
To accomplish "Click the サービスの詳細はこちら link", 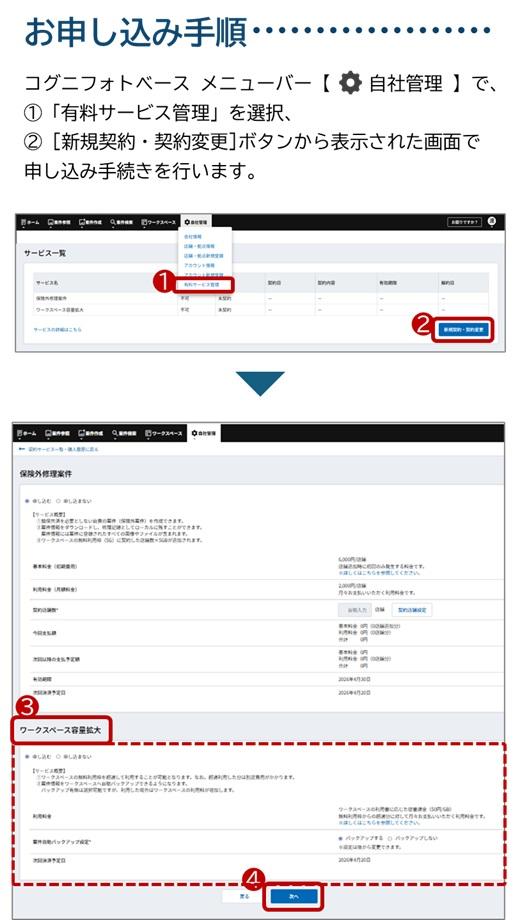I will [58, 330].
